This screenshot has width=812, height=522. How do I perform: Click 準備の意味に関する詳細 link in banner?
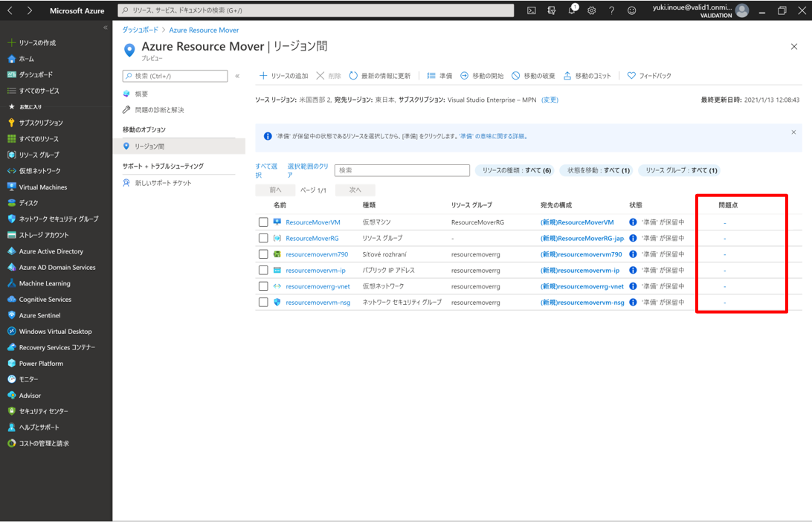pos(492,136)
